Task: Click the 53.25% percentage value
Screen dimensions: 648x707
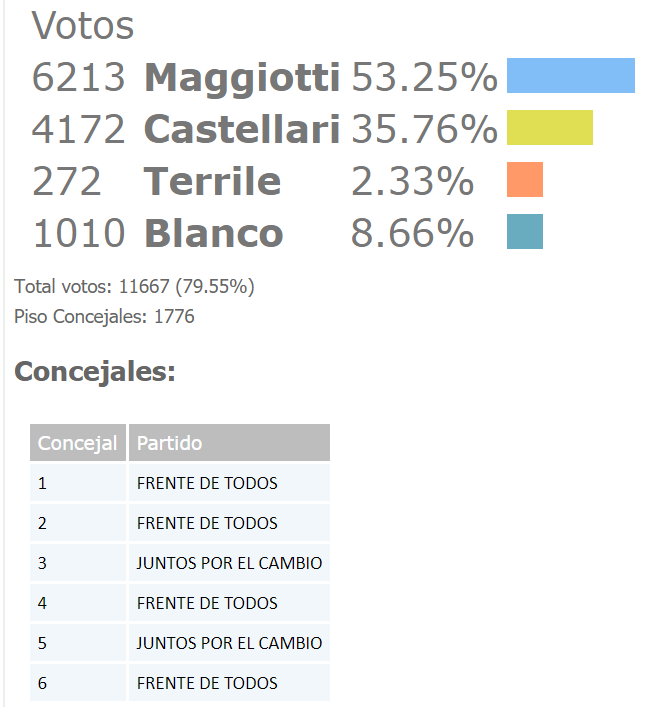Action: [424, 78]
